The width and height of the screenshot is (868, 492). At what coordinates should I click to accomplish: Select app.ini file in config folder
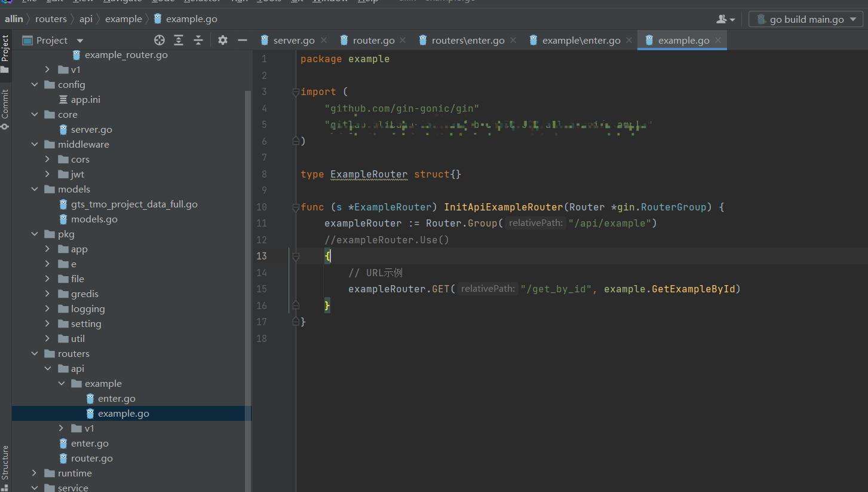[x=85, y=100]
